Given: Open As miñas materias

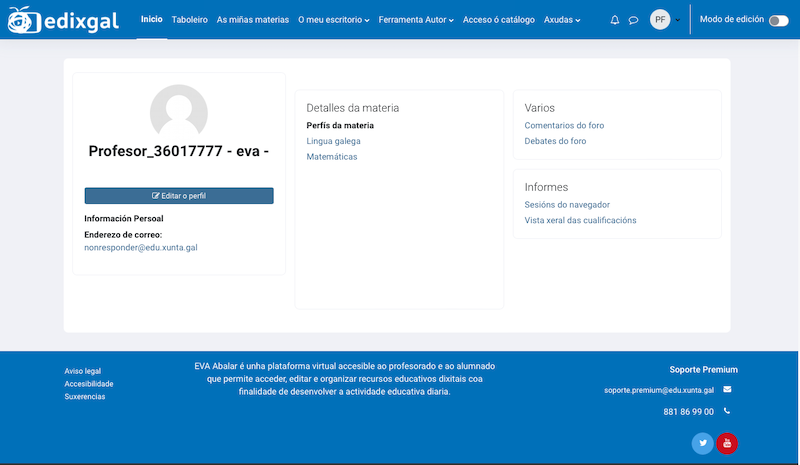Looking at the screenshot, I should point(253,20).
